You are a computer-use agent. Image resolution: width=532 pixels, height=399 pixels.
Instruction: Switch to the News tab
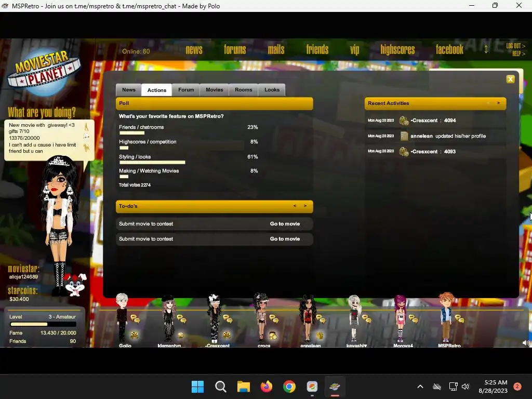(129, 90)
